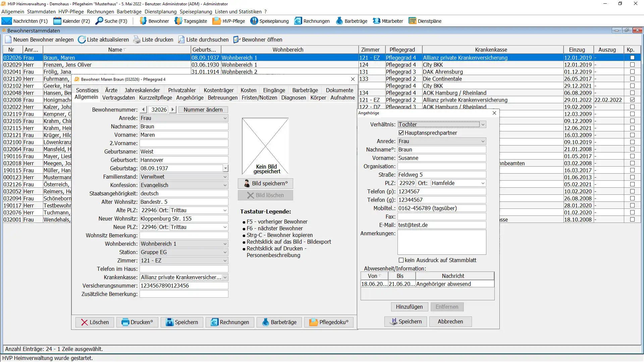Click the Liste aktualisieren refresh icon
This screenshot has width=644, height=362.
(82, 40)
